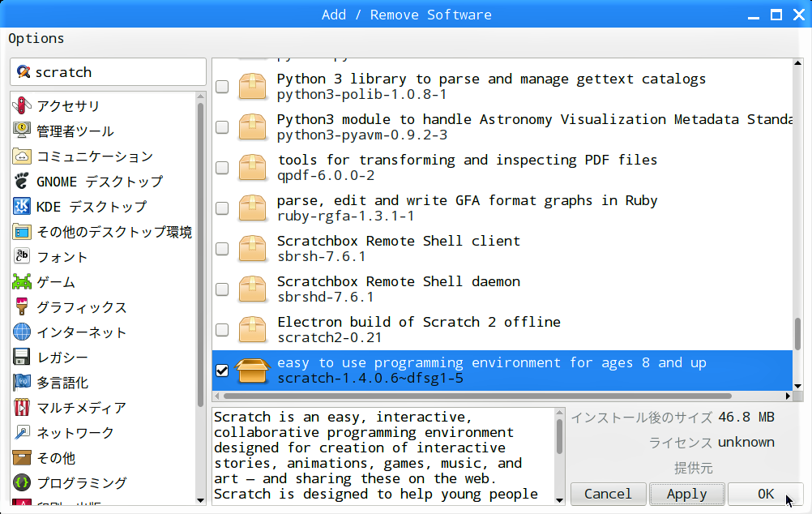Click package icon for sbrsh-7.6.1
This screenshot has width=812, height=514.
point(252,248)
